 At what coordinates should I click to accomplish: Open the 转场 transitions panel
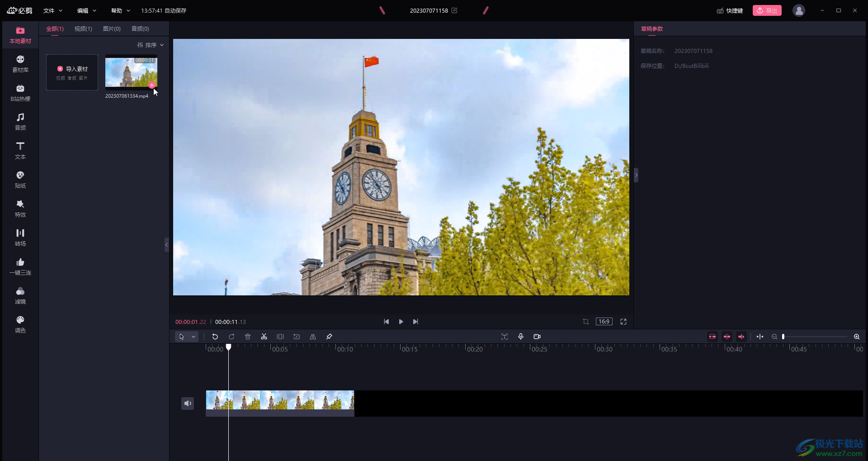tap(20, 238)
